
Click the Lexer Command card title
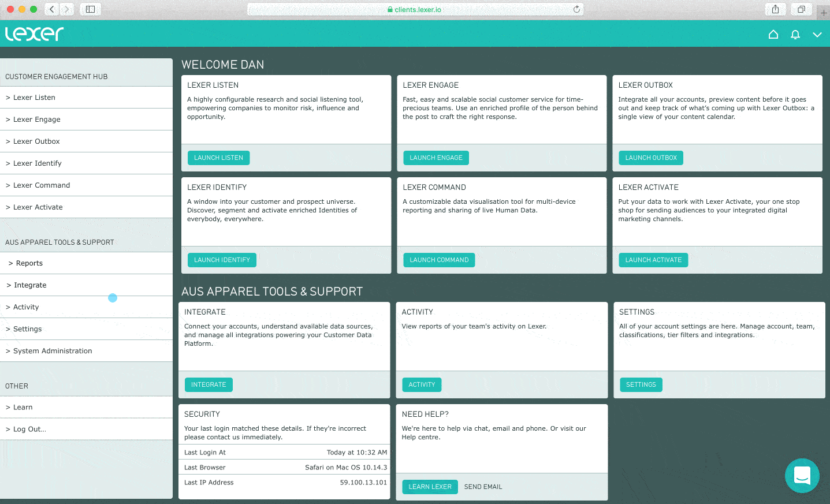434,187
